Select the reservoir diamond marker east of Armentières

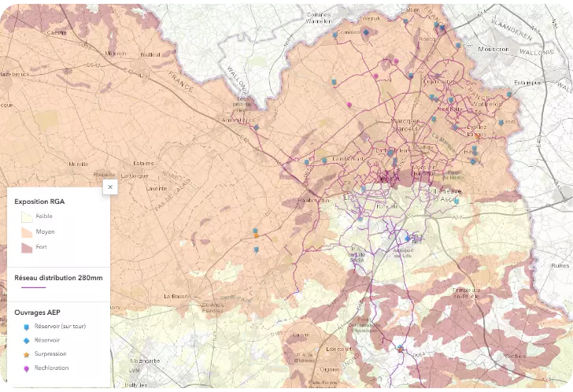pos(256,128)
